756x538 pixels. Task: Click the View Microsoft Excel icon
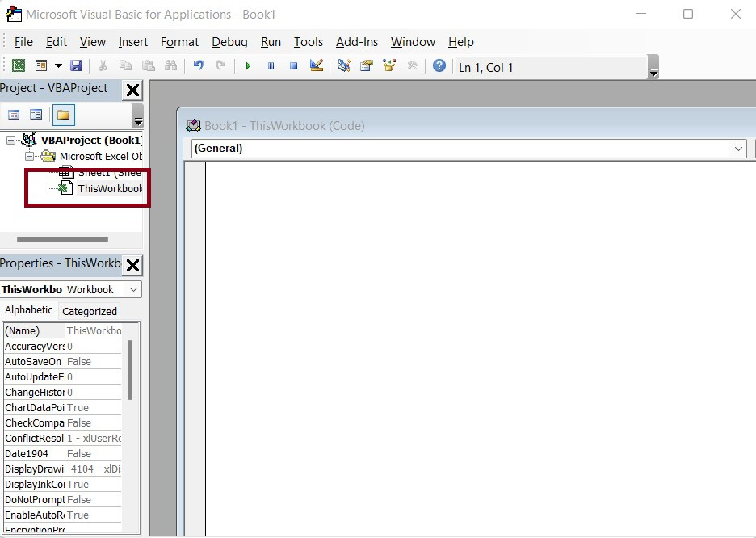pos(19,66)
